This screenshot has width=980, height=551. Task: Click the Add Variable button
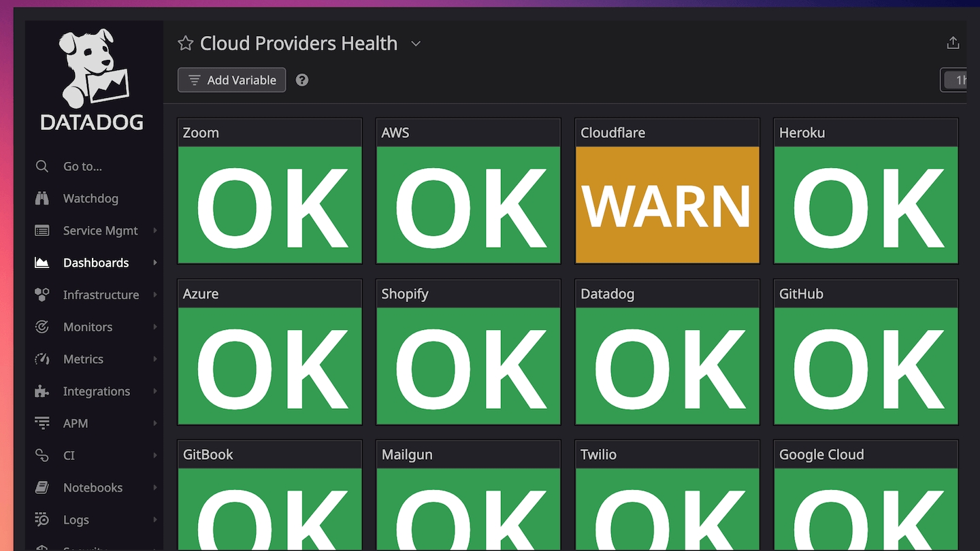tap(231, 80)
